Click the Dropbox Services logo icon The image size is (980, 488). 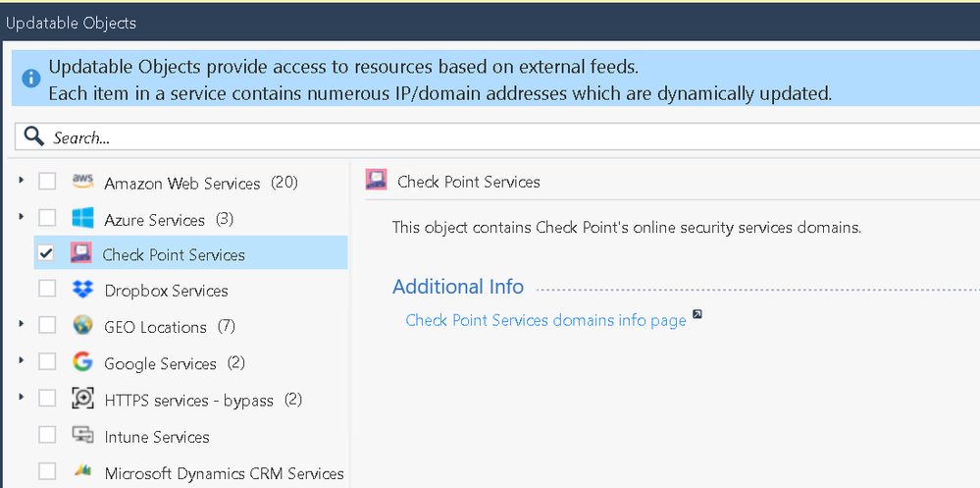click(82, 289)
